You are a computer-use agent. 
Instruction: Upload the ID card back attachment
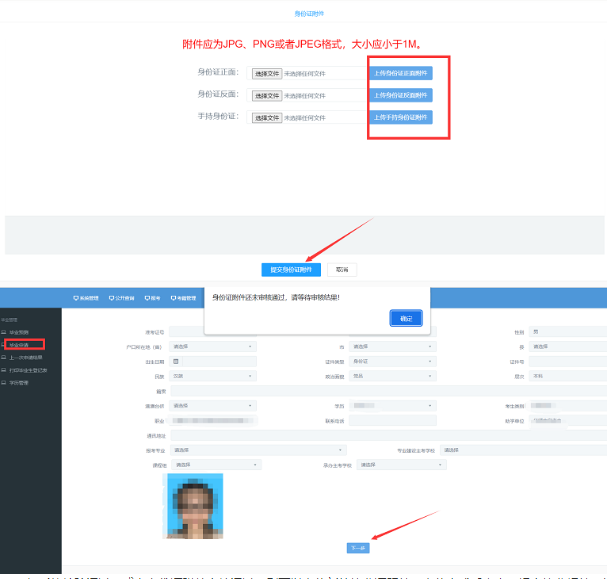[x=401, y=95]
